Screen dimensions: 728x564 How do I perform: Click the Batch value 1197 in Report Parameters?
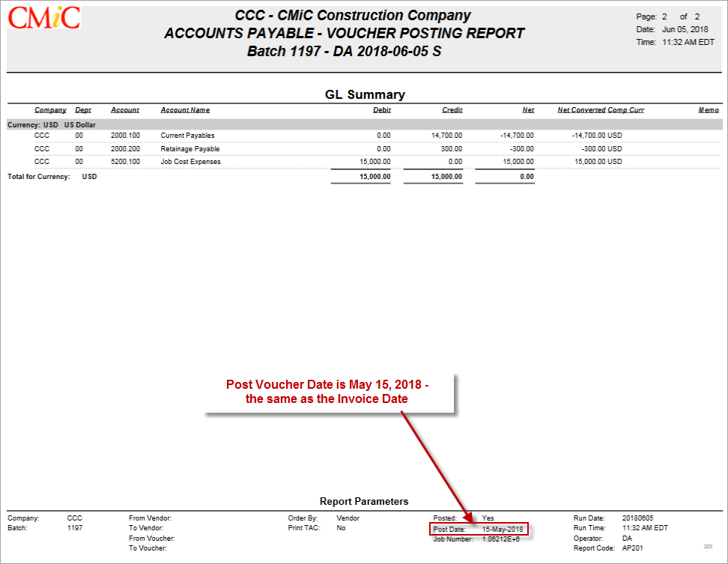click(x=75, y=528)
